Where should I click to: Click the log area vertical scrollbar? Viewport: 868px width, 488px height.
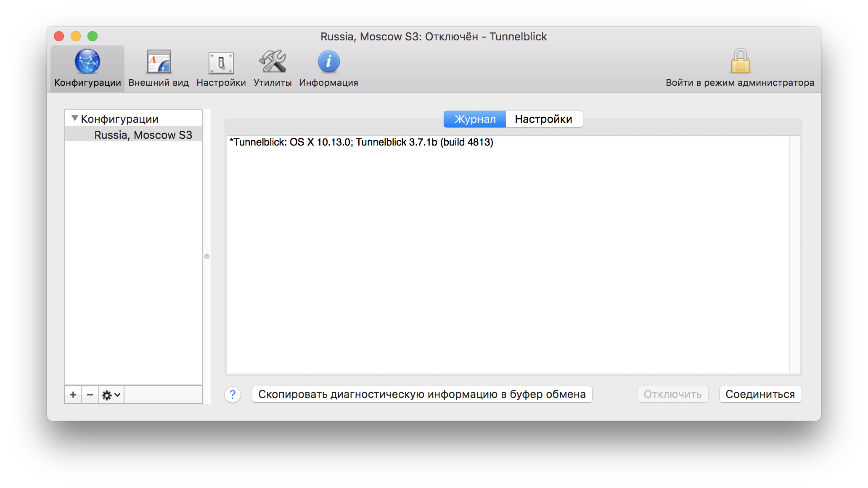(x=794, y=255)
